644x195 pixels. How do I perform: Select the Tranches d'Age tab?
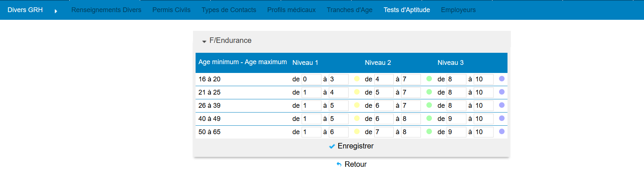point(349,10)
